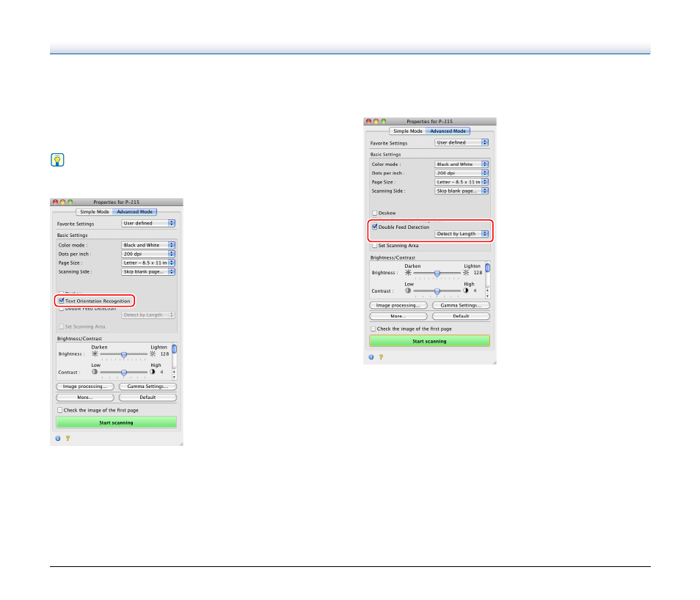Image resolution: width=700 pixels, height=600 pixels.
Task: Click low contrast icon in left window
Action: 95,371
